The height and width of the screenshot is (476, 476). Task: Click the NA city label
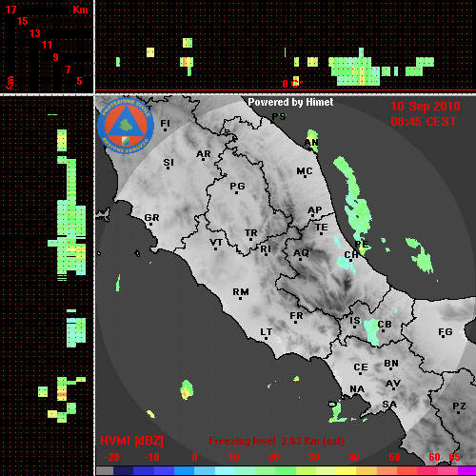coord(357,389)
